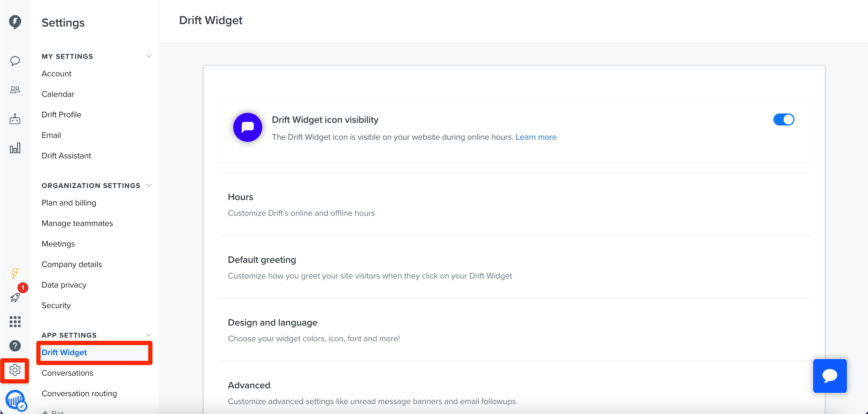The width and height of the screenshot is (868, 414).
Task: Open the app grid icon
Action: pyautogui.click(x=15, y=322)
